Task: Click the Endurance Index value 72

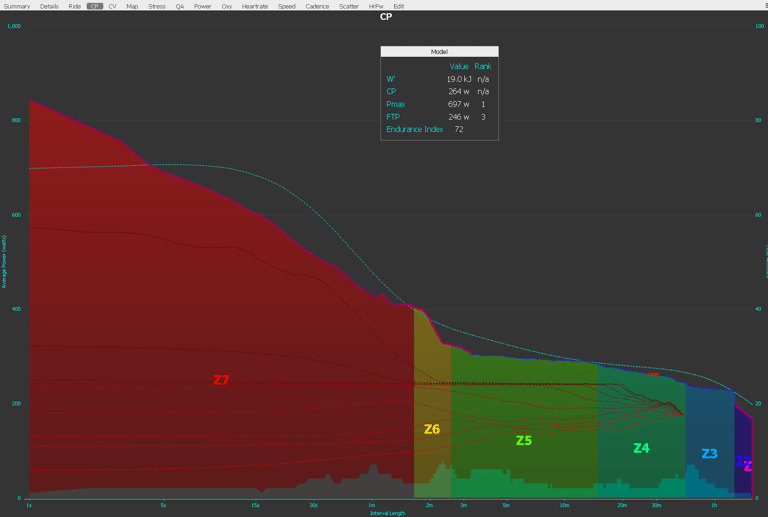Action: 459,129
